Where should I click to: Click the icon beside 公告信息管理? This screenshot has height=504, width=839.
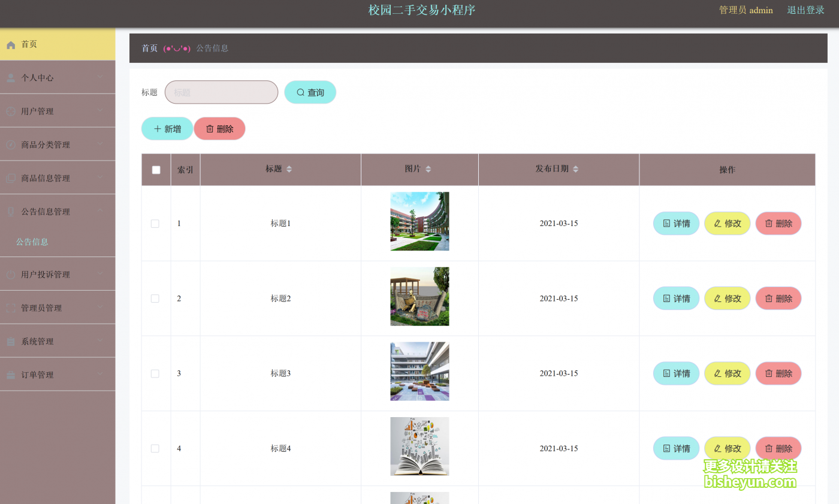click(11, 212)
